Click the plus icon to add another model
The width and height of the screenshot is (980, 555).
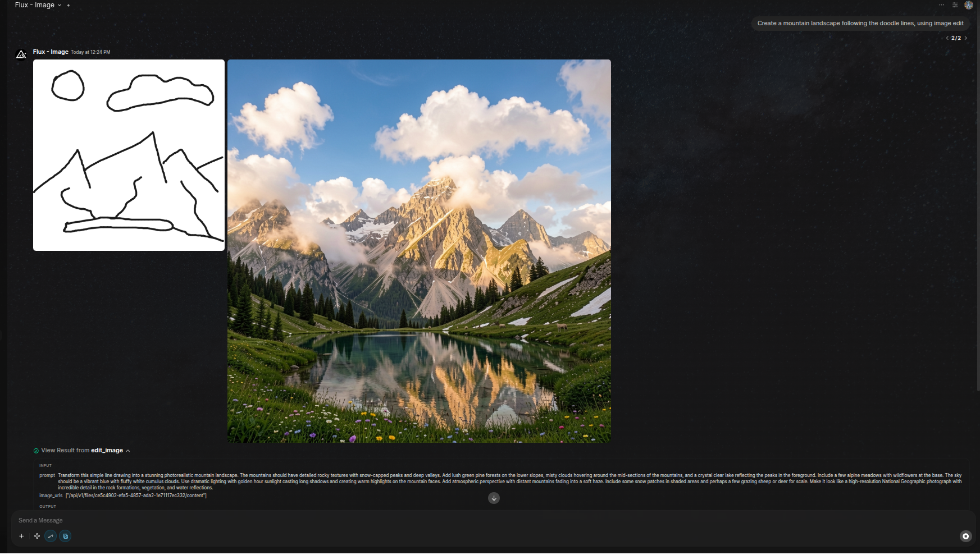click(69, 5)
